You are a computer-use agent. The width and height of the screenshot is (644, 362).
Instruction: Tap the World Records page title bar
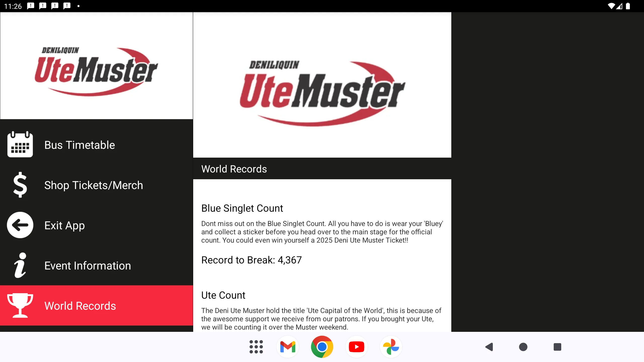click(x=322, y=169)
